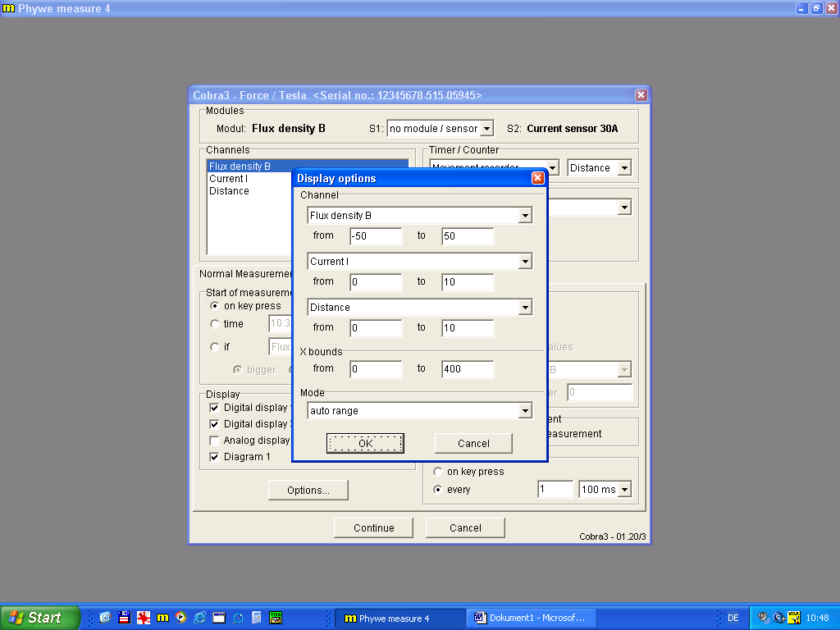Select the 'time' start radio button
The height and width of the screenshot is (630, 840).
(x=215, y=323)
